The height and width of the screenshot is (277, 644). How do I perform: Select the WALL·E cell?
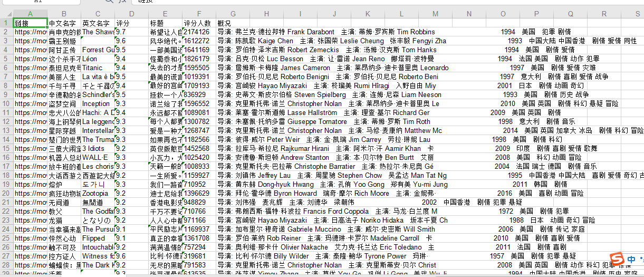point(98,157)
